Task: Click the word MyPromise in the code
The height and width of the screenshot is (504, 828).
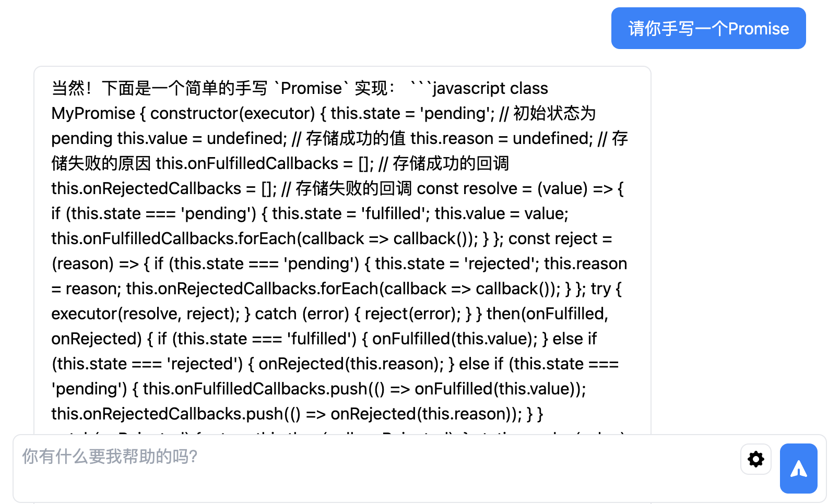Action: 91,113
